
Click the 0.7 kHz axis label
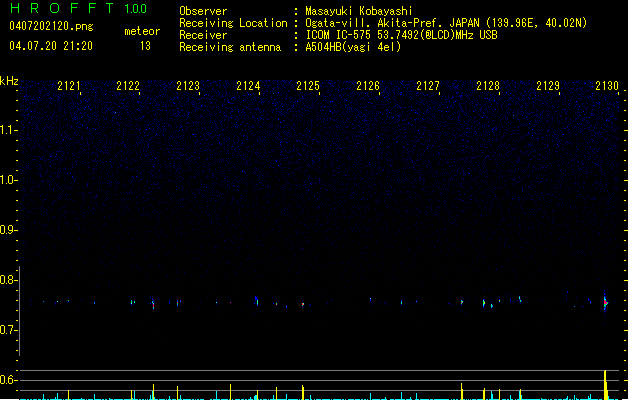8,330
